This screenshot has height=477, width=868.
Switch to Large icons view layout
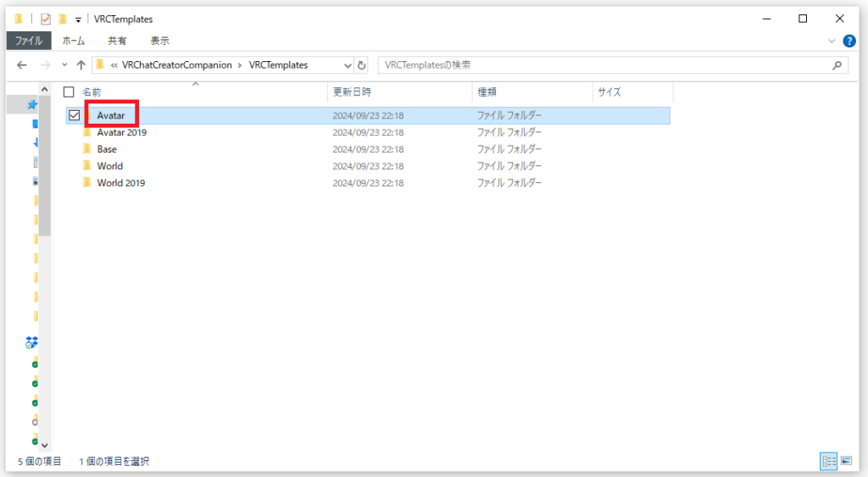(x=847, y=461)
